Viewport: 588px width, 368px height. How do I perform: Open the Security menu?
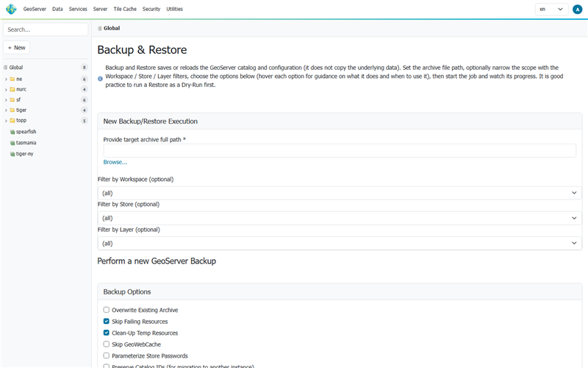point(151,9)
